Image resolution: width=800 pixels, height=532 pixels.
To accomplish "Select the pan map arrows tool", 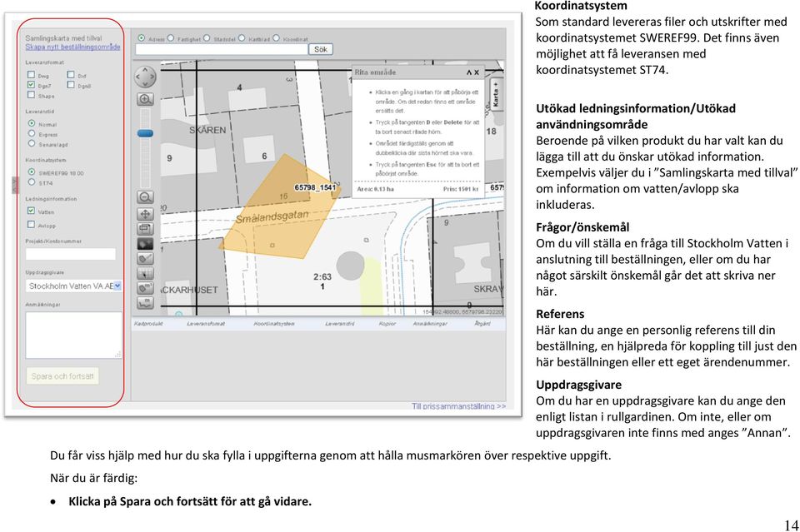I will [145, 214].
